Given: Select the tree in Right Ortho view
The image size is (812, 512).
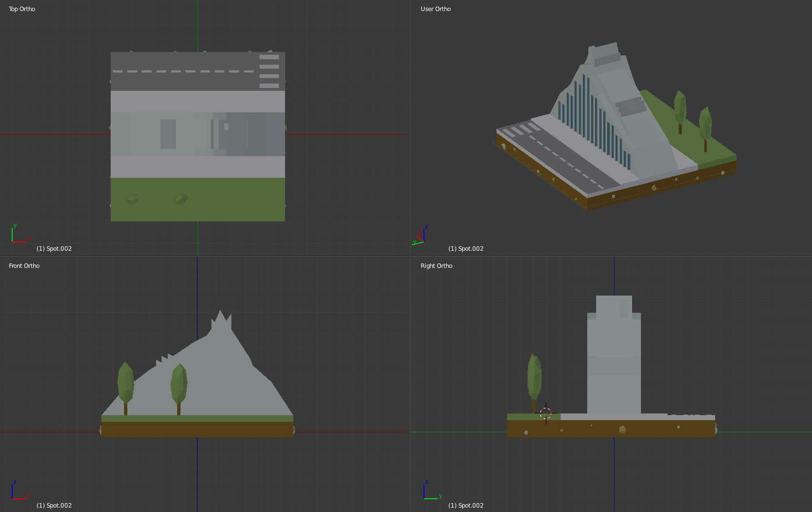Looking at the screenshot, I should pyautogui.click(x=534, y=383).
